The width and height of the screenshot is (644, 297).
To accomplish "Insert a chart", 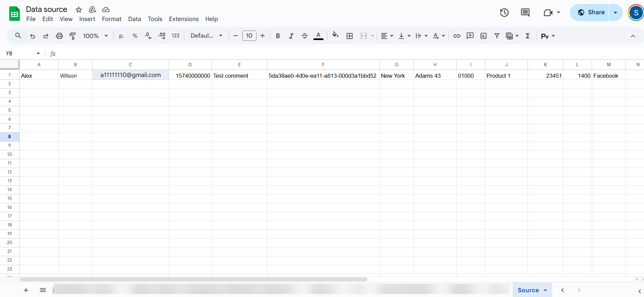I will 484,36.
